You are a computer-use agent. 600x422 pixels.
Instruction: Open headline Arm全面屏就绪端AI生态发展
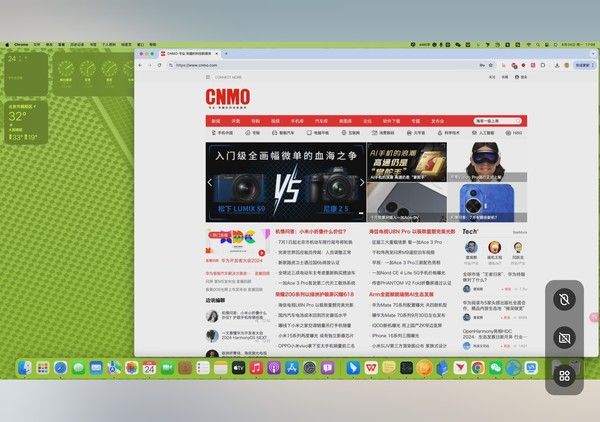401,295
